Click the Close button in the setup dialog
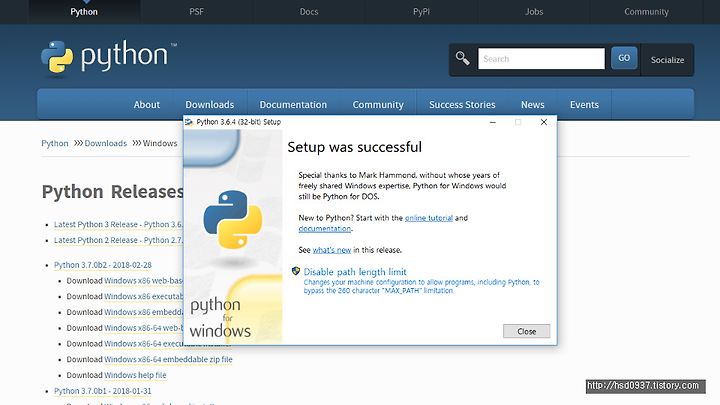The height and width of the screenshot is (405, 720). pyautogui.click(x=526, y=331)
